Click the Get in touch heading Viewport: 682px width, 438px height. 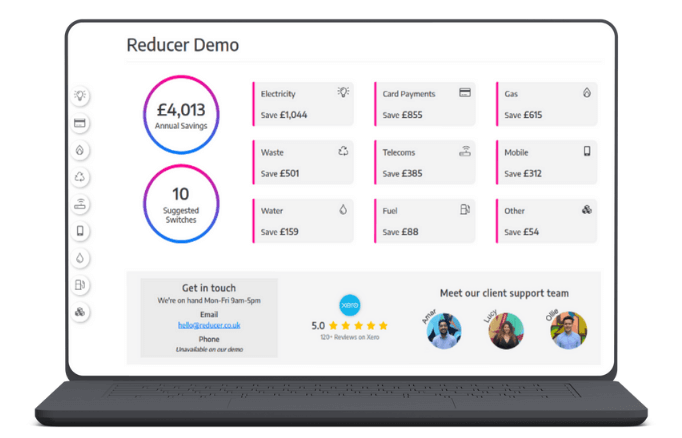(209, 288)
